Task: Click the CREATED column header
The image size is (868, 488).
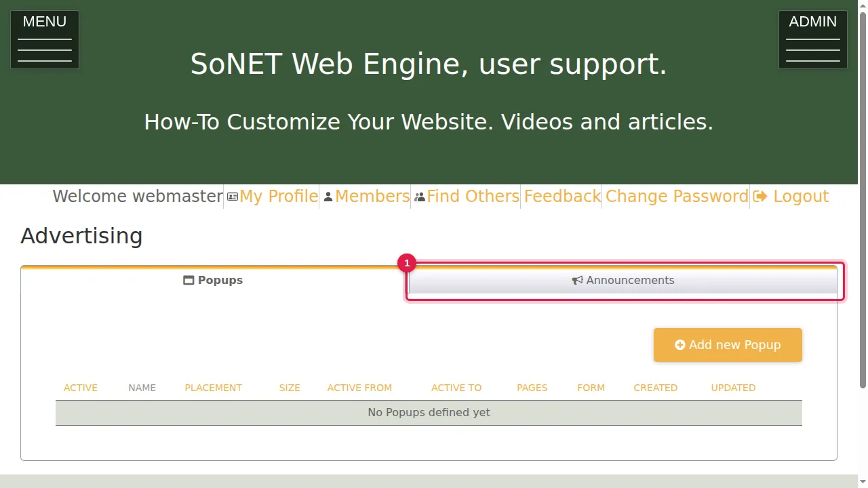Action: 656,388
